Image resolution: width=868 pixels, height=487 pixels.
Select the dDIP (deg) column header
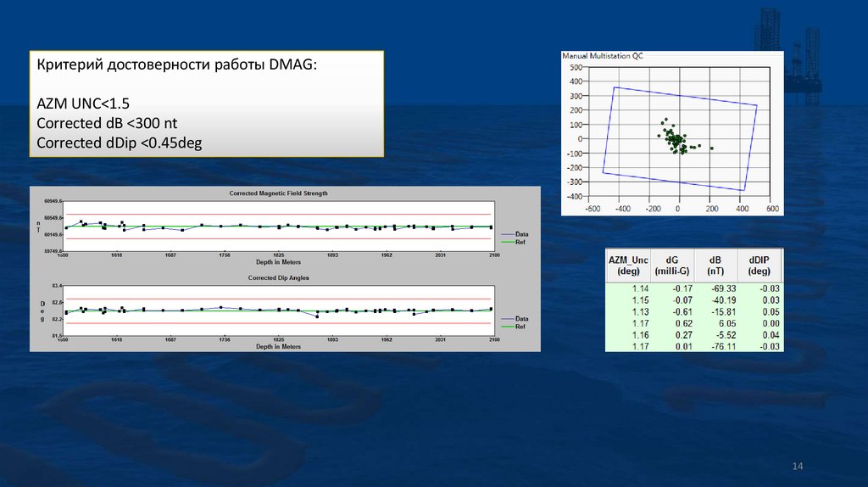coord(759,266)
